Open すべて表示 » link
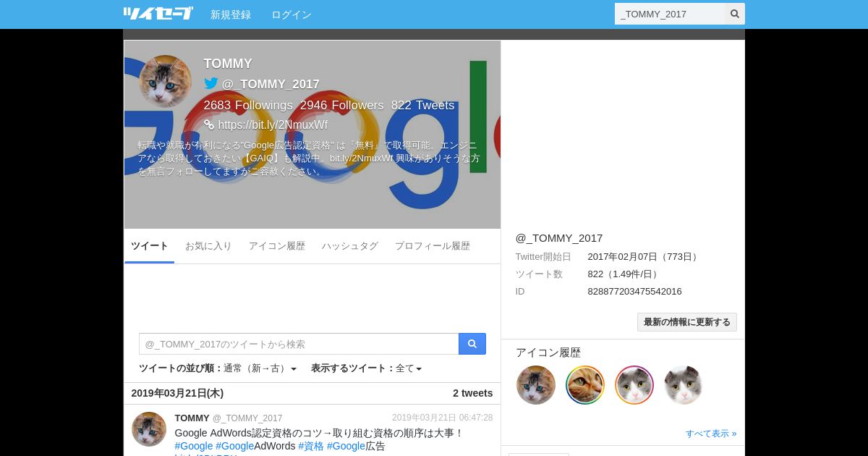Image resolution: width=868 pixels, height=456 pixels. click(711, 434)
